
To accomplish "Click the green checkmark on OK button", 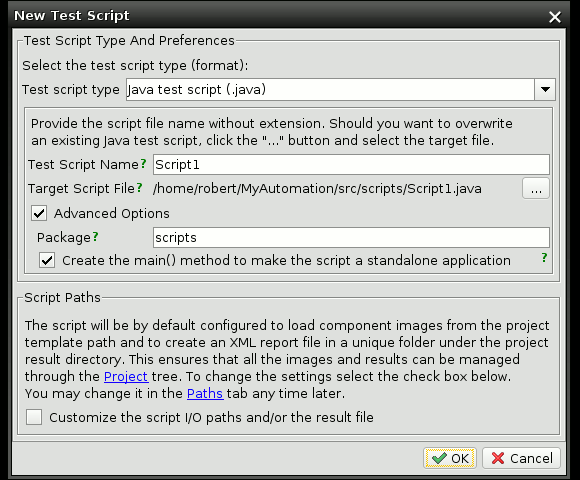I will pyautogui.click(x=439, y=458).
